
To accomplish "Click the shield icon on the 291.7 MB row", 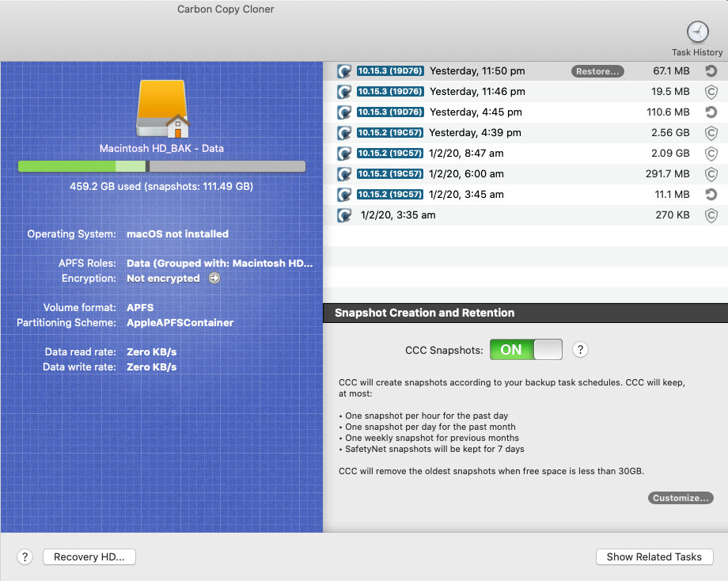I will (711, 174).
